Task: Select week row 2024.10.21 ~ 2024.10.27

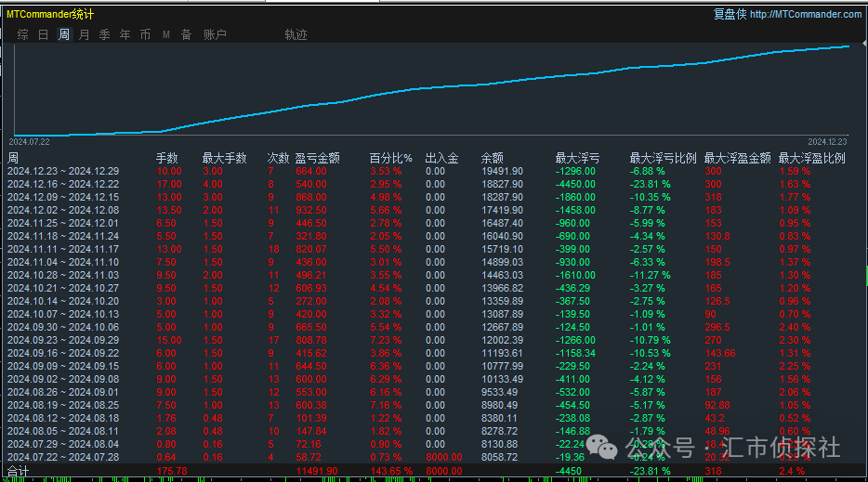Action: click(434, 288)
